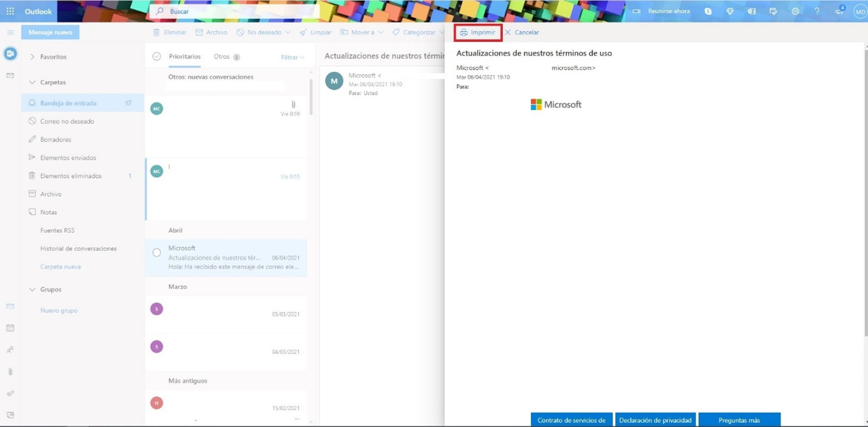The height and width of the screenshot is (427, 868).
Task: Select the Prioritarios tab
Action: pyautogui.click(x=185, y=57)
